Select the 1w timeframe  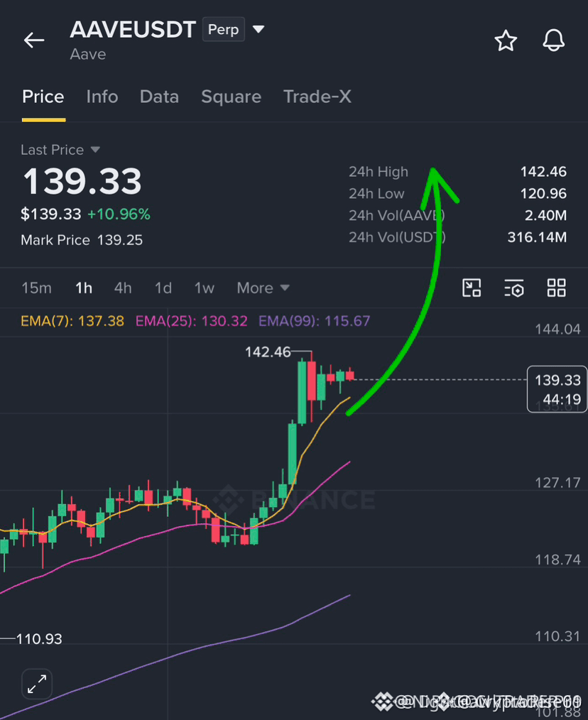click(205, 288)
